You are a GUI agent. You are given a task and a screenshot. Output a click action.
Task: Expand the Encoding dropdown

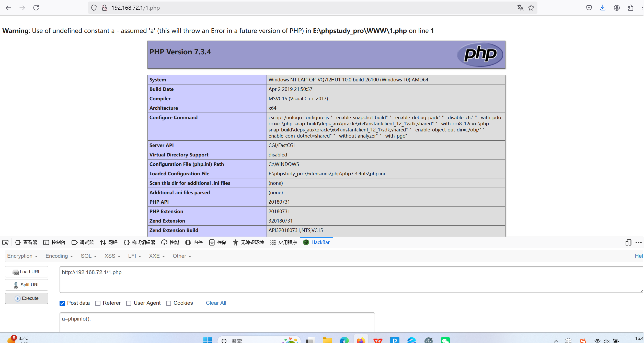[x=59, y=256]
